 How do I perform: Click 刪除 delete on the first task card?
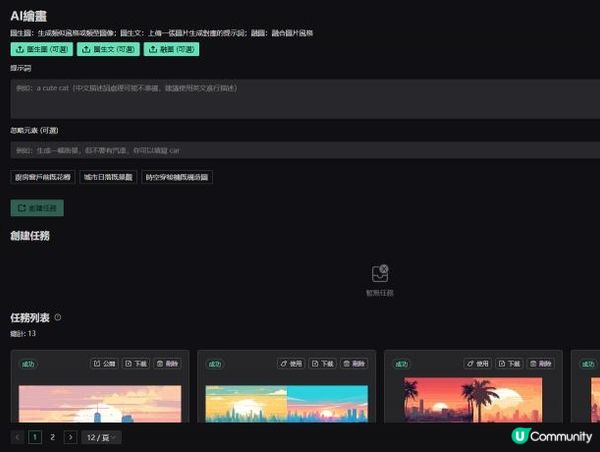click(167, 364)
